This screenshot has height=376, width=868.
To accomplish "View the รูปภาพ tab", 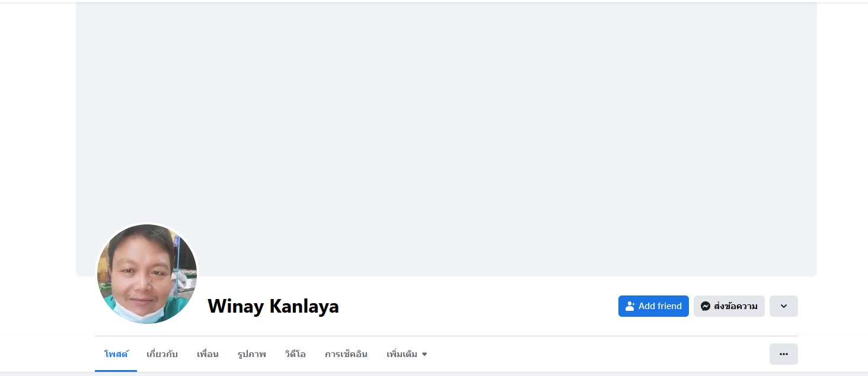I will coord(252,354).
